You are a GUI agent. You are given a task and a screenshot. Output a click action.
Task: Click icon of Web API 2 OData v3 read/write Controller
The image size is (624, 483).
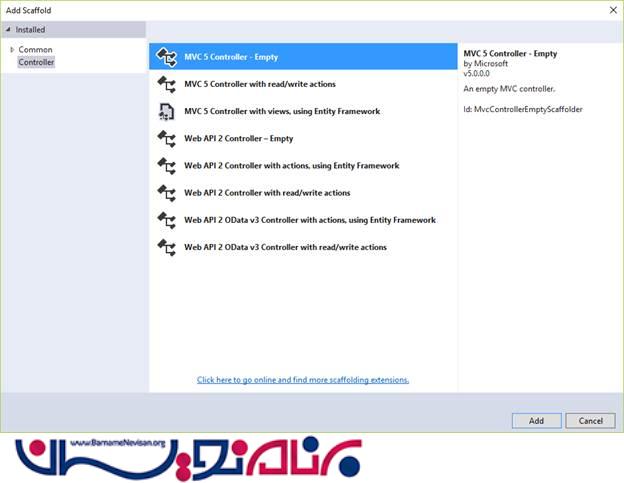pyautogui.click(x=166, y=247)
